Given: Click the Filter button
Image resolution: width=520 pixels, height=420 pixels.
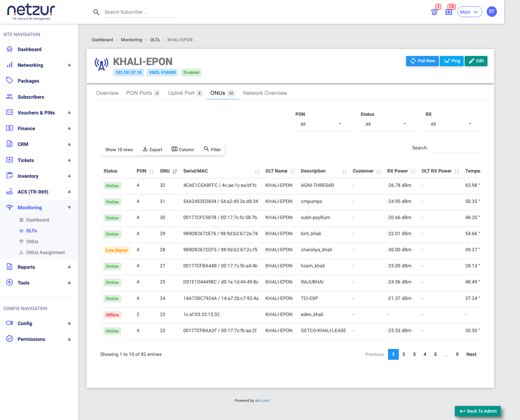Looking at the screenshot, I should click(x=212, y=149).
